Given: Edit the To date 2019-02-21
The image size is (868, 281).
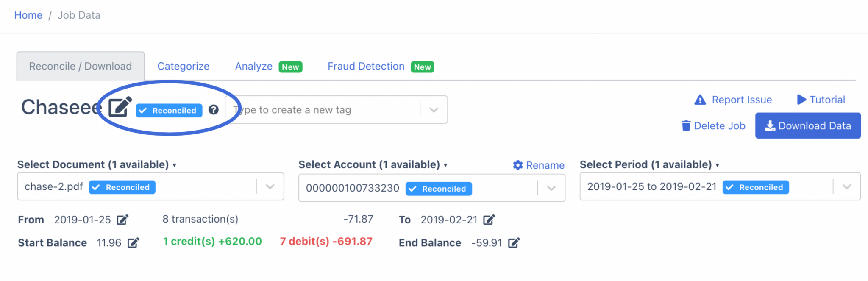Looking at the screenshot, I should coord(489,220).
